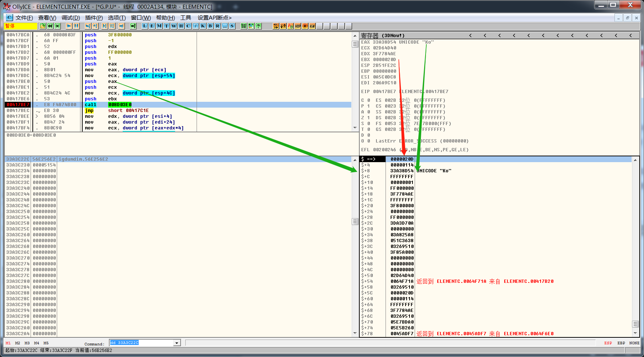Click the Step over toolbar icon
The image size is (644, 357).
pyautogui.click(x=95, y=26)
